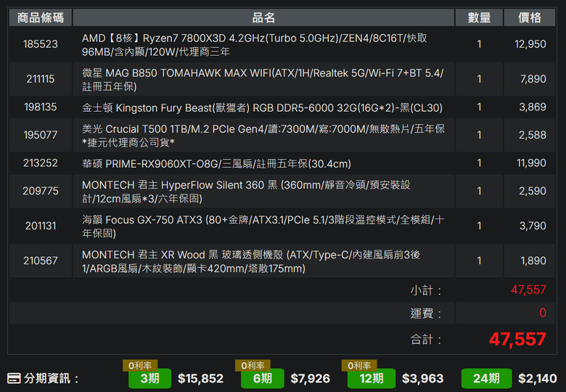Click product code 198135
This screenshot has height=392, width=566.
(41, 107)
